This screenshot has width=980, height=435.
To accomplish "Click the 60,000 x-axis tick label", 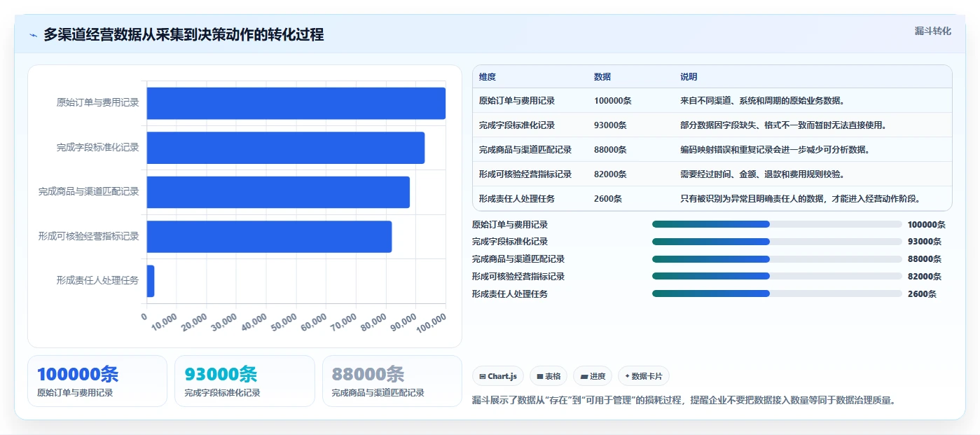I will pyautogui.click(x=314, y=324).
